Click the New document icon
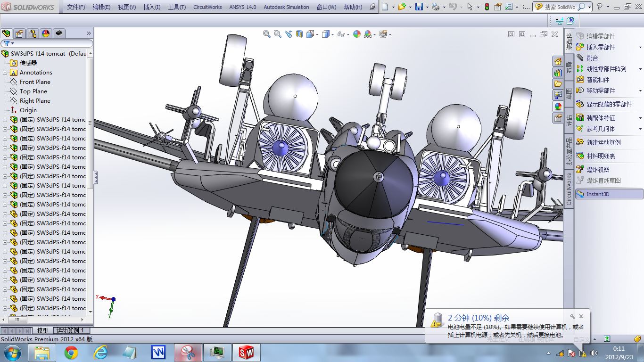Screen dimensions: 644x362 point(385,7)
